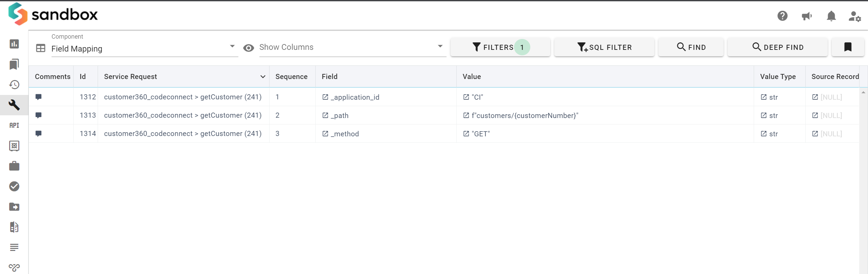Screen dimensions: 868x274
Task: Sort by the Sequence column header
Action: [291, 77]
